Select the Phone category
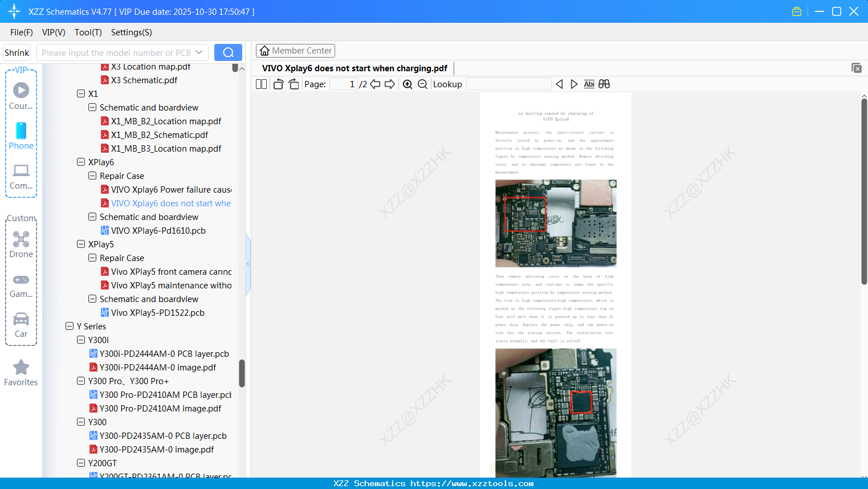868x489 pixels. (21, 136)
